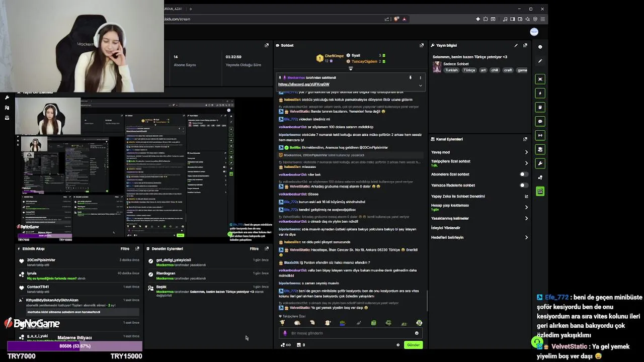Select the Türkçe tag
Image resolution: width=644 pixels, height=362 pixels.
(x=469, y=70)
